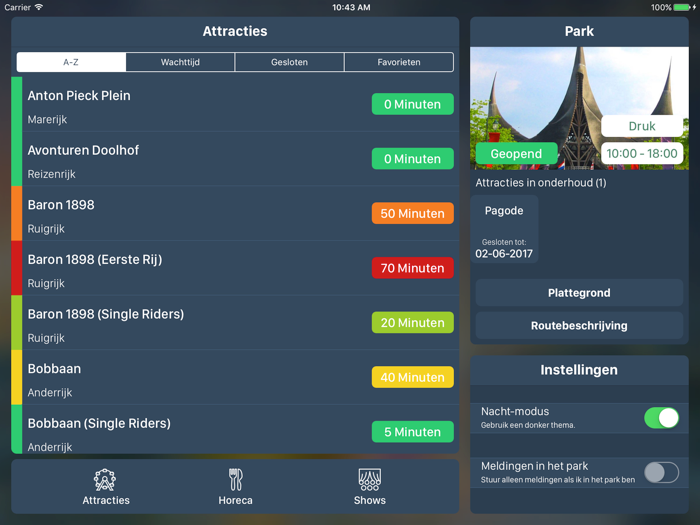Tap the Druk crowd badge
The image size is (700, 525).
point(642,126)
